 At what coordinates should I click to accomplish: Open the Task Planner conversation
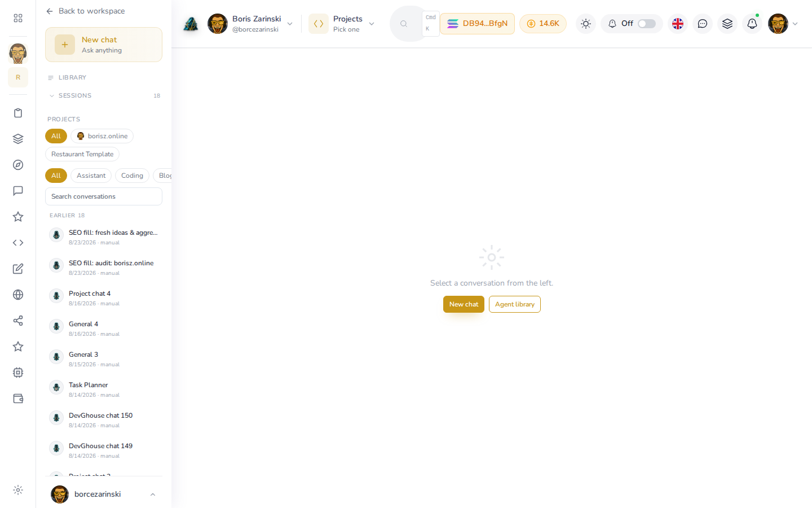click(104, 389)
